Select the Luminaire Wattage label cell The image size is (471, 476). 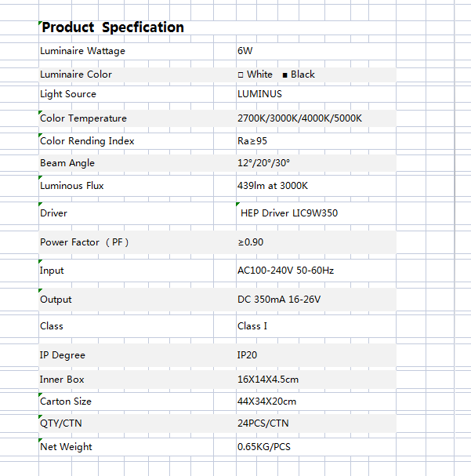point(82,51)
